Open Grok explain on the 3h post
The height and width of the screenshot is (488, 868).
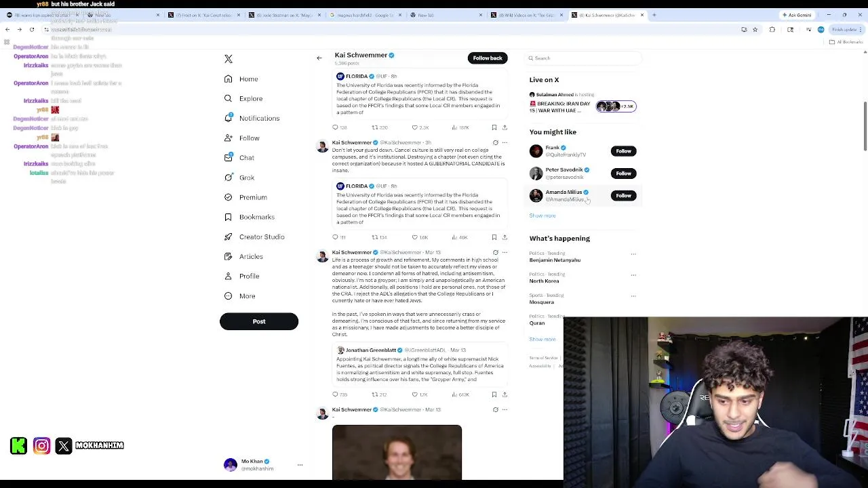coord(495,143)
